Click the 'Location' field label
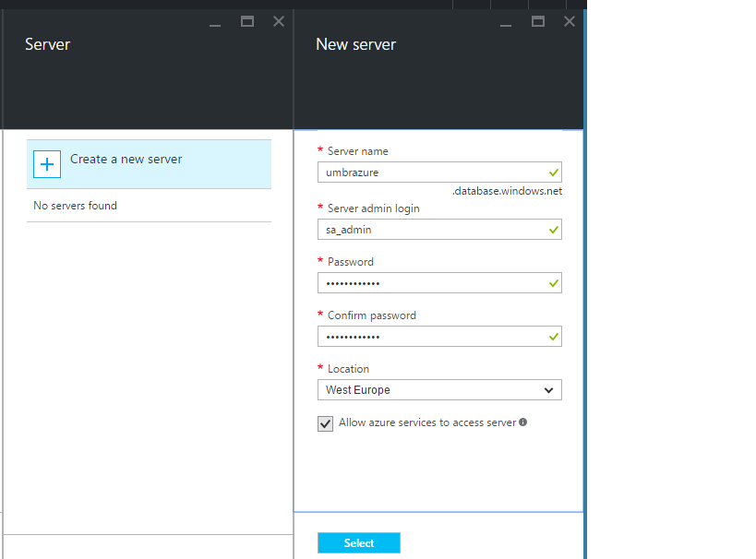Image resolution: width=756 pixels, height=559 pixels. (348, 369)
